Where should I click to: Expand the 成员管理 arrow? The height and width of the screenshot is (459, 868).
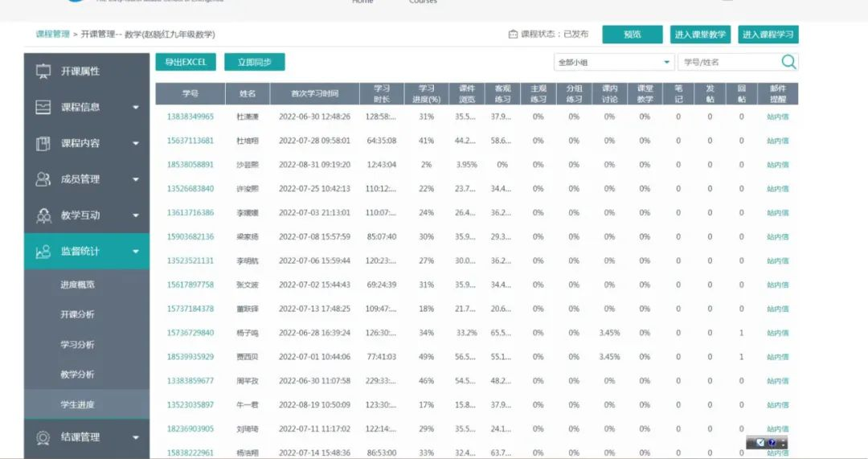click(x=135, y=180)
